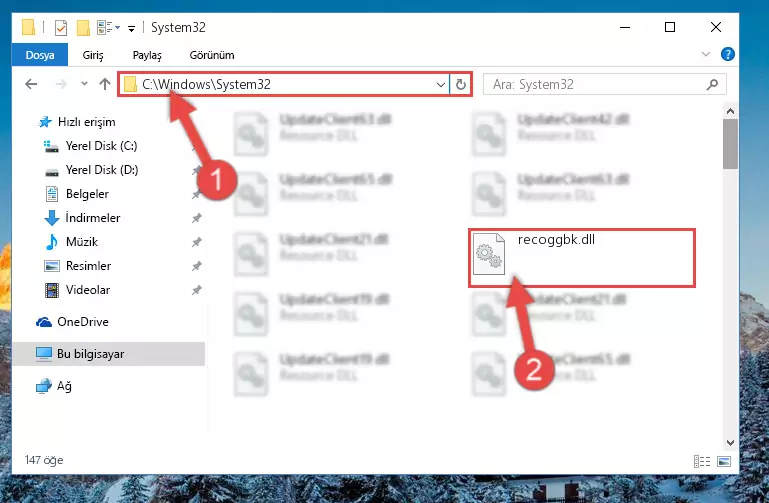Close the System32 window
769x503 pixels.
coord(716,27)
